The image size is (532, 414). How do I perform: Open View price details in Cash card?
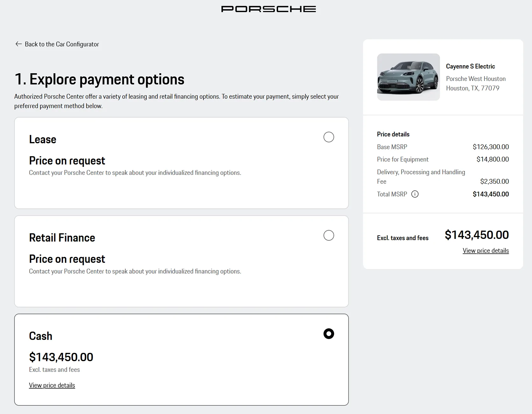(x=52, y=385)
